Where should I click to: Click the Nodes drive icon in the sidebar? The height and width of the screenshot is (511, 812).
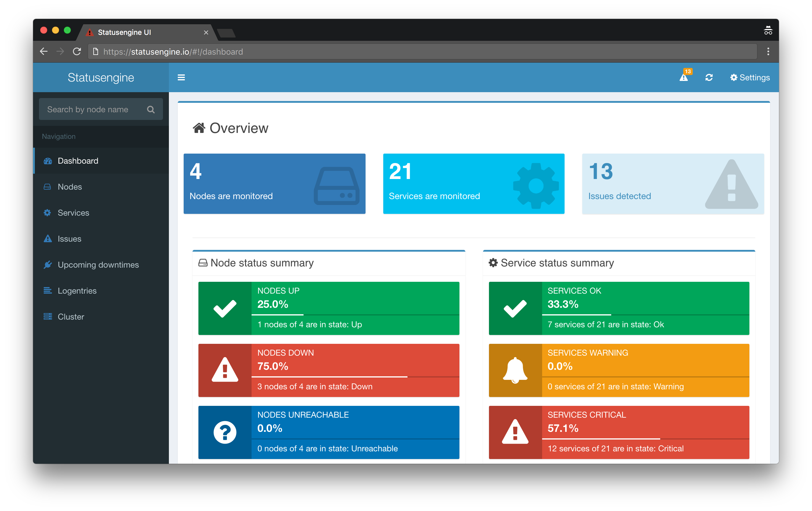click(x=47, y=187)
